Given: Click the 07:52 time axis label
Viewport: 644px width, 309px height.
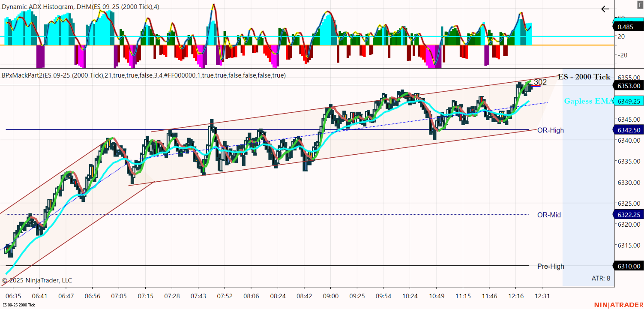Looking at the screenshot, I should click(x=225, y=296).
